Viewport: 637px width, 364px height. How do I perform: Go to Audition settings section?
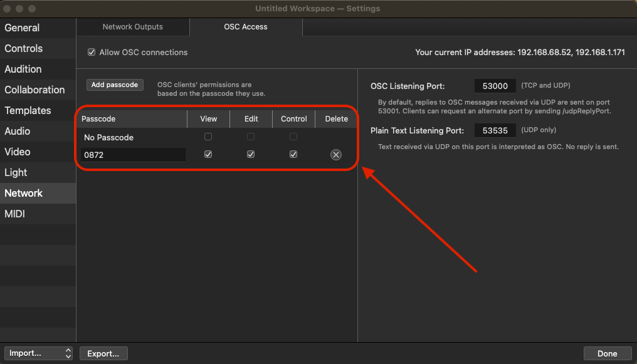[38, 70]
